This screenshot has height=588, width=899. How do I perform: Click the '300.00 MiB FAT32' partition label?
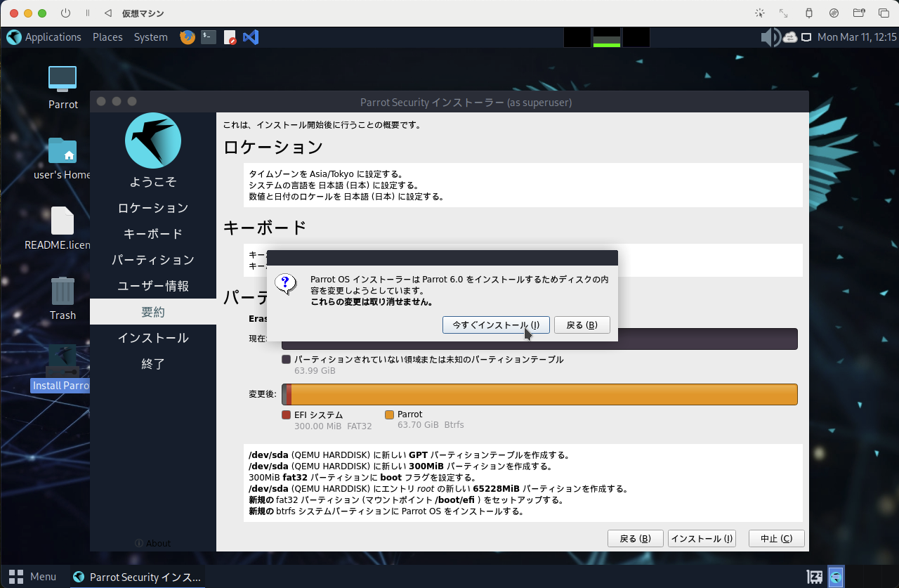pyautogui.click(x=333, y=426)
